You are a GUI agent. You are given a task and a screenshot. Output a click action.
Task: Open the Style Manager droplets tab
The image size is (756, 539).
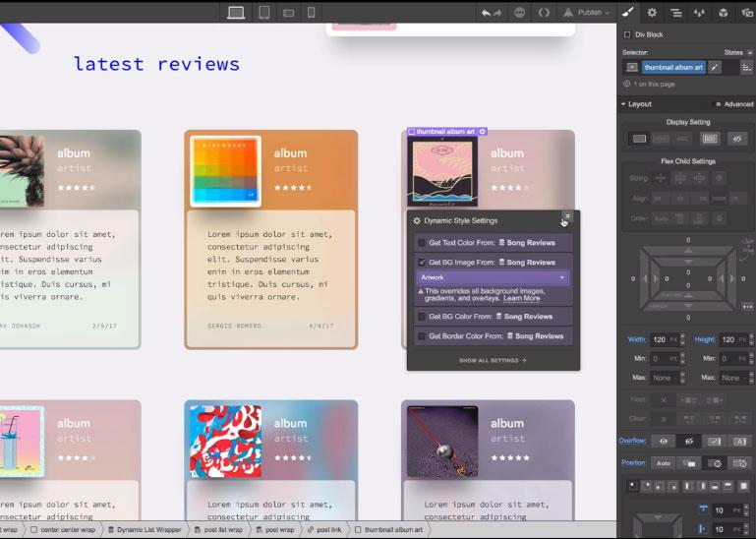(699, 13)
